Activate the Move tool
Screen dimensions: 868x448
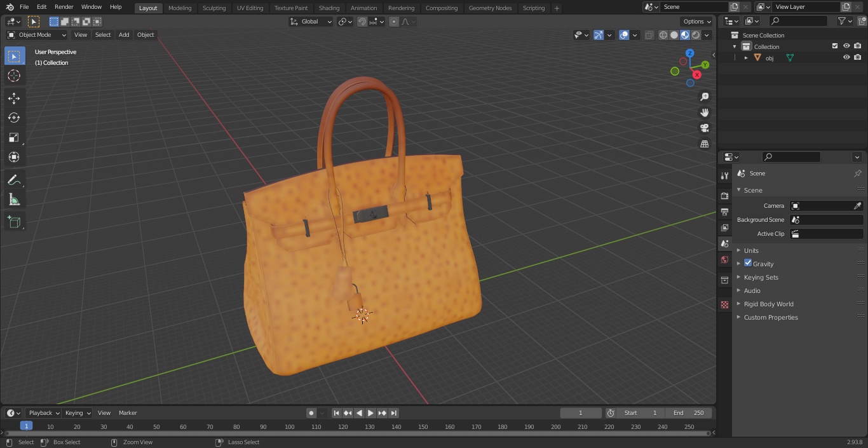(x=14, y=98)
